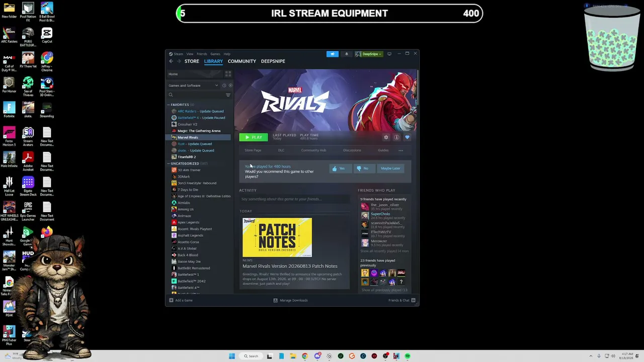Select Apex Legends in the library list

[189, 222]
